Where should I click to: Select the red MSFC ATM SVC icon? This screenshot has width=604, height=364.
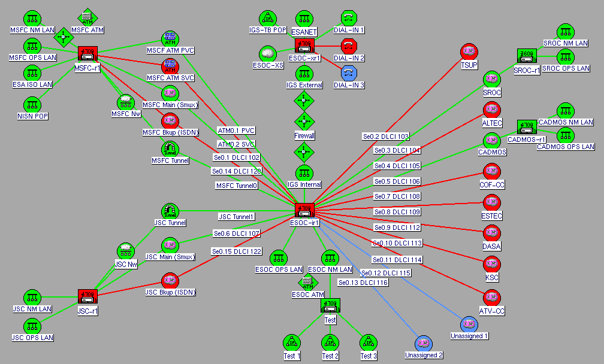pos(170,66)
